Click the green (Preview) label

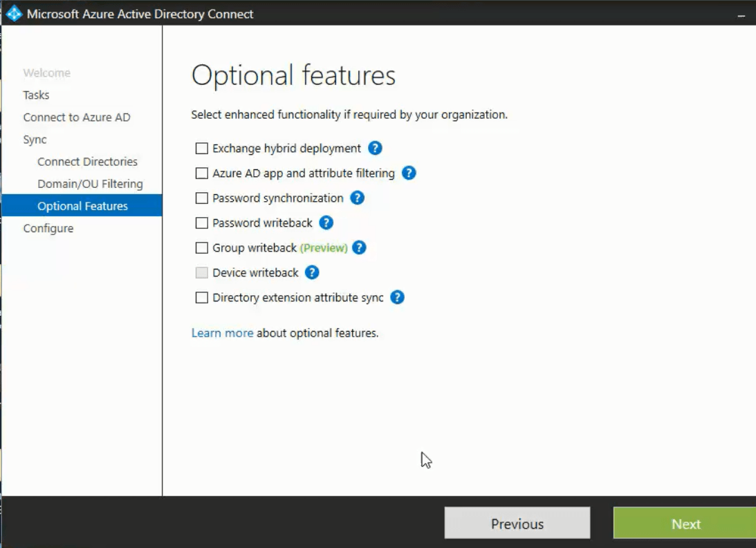click(x=324, y=248)
